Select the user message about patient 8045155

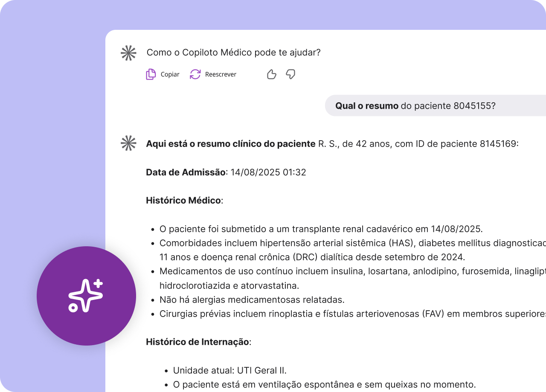click(415, 106)
